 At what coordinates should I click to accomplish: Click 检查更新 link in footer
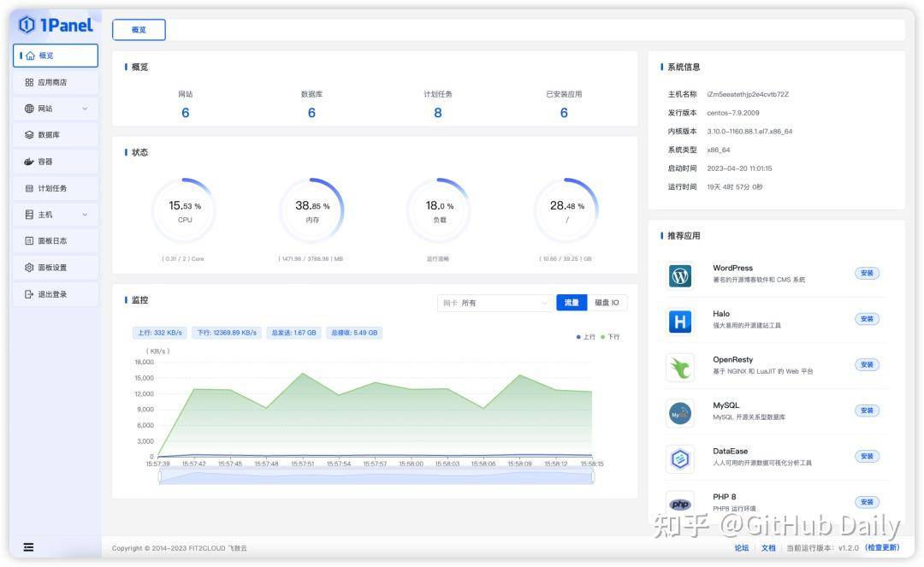point(882,547)
